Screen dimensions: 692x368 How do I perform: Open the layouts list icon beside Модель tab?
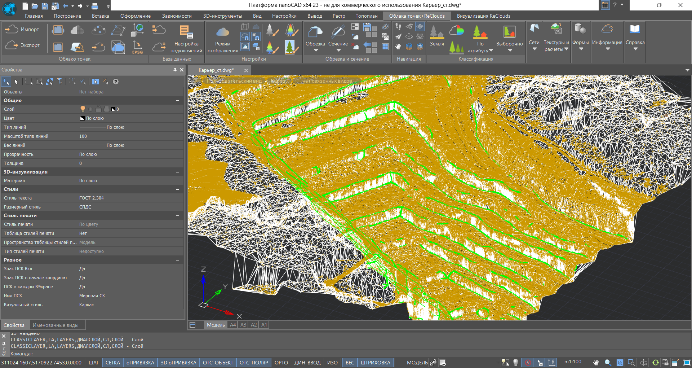tap(192, 325)
